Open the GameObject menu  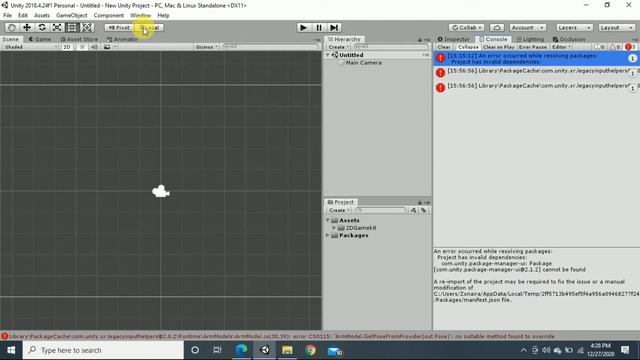[71, 15]
